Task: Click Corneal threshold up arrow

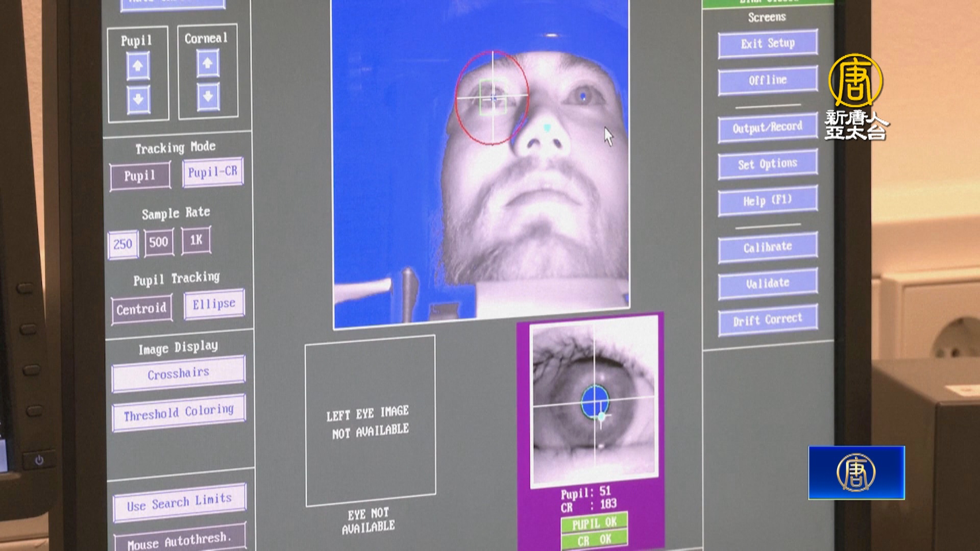Action: tap(207, 64)
